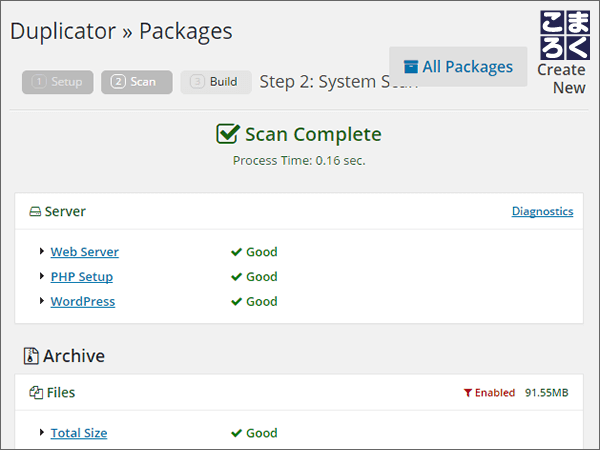Click the green checkmark beside Web Server
Viewport: 600px width, 450px height.
[x=236, y=252]
